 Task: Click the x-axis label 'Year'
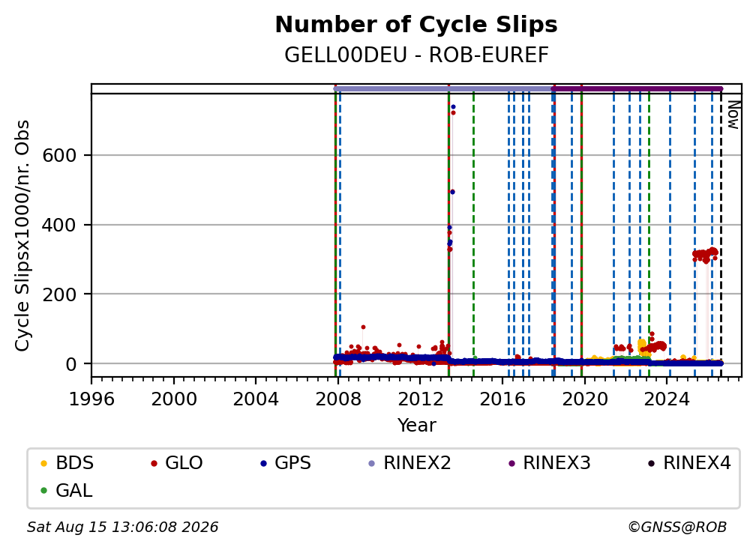point(416,426)
